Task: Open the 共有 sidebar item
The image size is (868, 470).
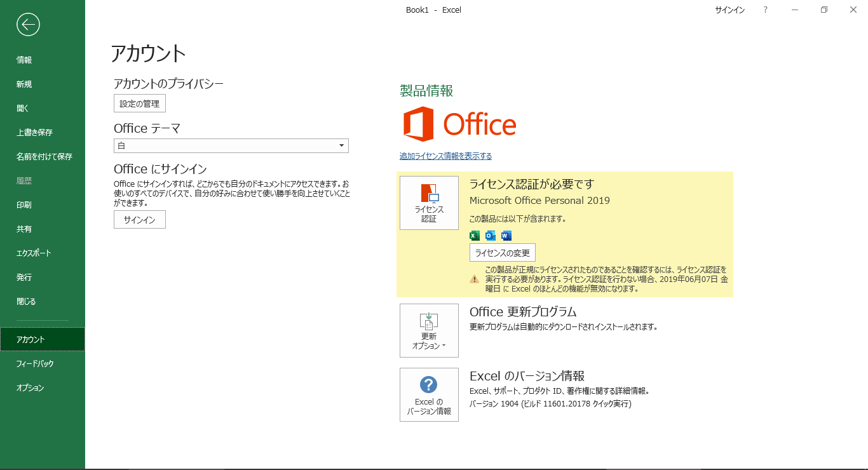Action: (x=43, y=229)
